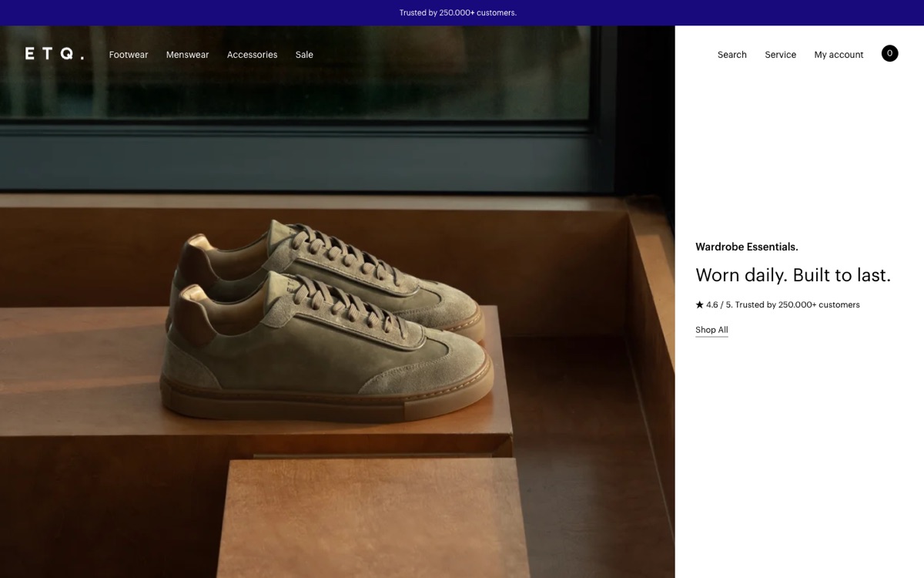Go to My account
This screenshot has height=578, width=924.
[x=839, y=55]
